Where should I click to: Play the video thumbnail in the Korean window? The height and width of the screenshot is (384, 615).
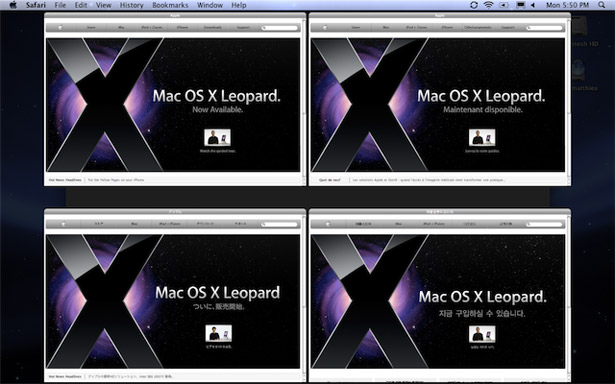482,334
